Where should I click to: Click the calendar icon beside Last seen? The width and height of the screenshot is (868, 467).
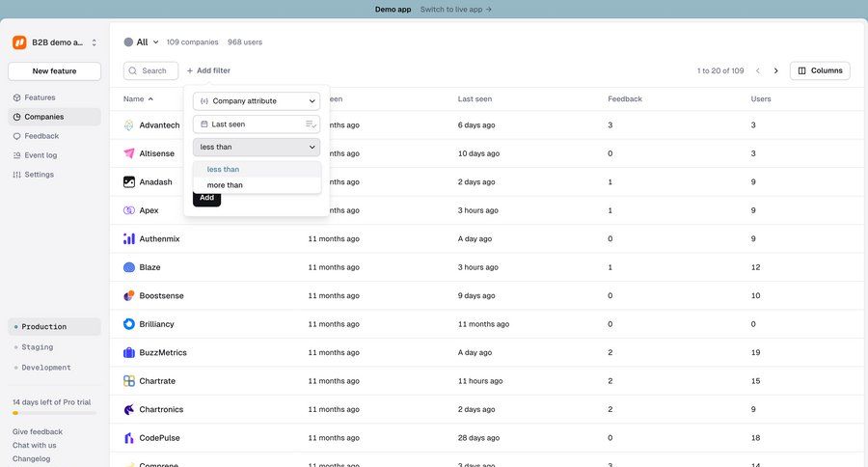click(x=204, y=124)
